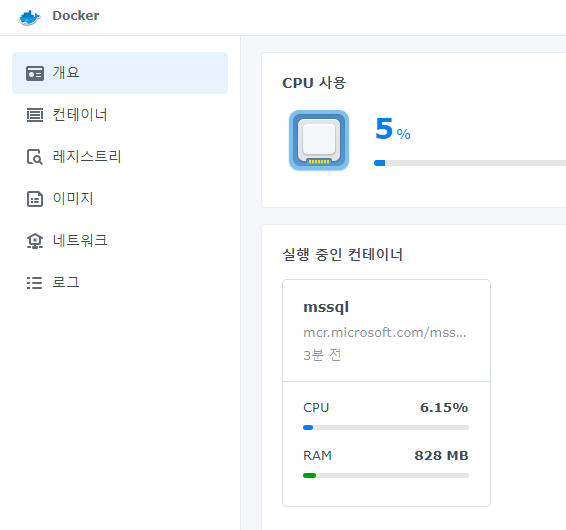This screenshot has height=530, width=566.
Task: Click the CPU chip icon
Action: (319, 140)
